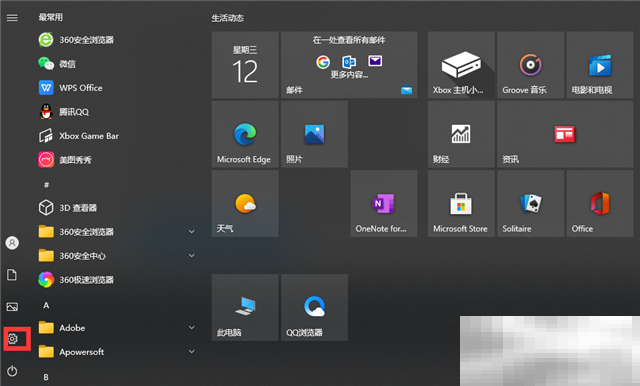Viewport: 640px width, 386px height.
Task: Open the Groove 音乐 tile
Action: click(531, 65)
